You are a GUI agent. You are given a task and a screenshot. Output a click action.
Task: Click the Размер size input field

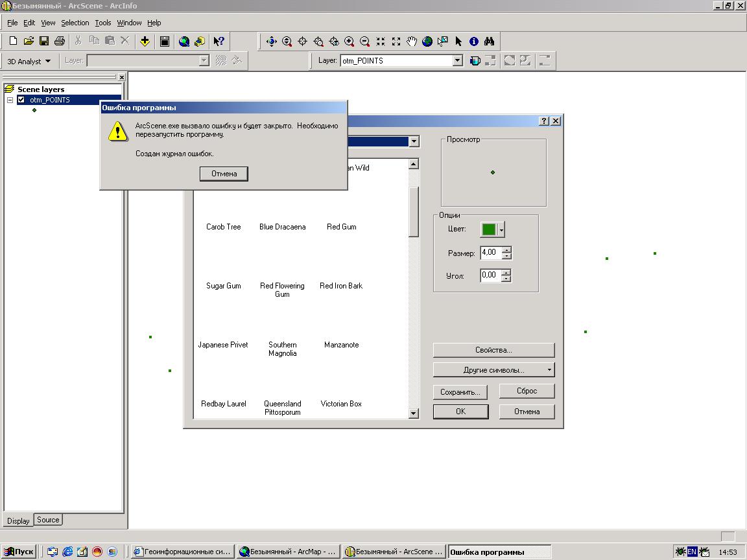pos(491,253)
